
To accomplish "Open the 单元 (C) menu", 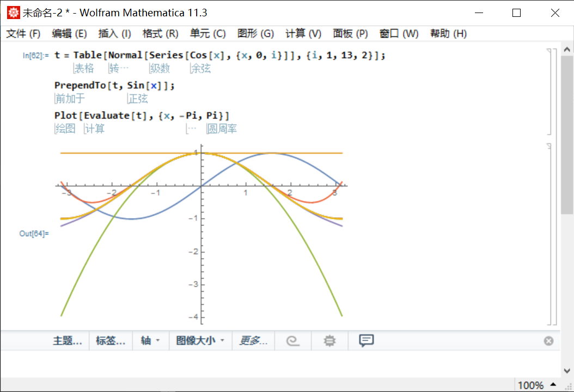I will [207, 34].
